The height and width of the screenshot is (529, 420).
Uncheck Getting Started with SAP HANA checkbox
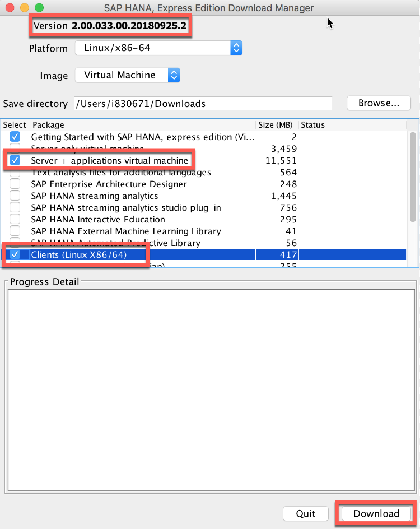[15, 137]
